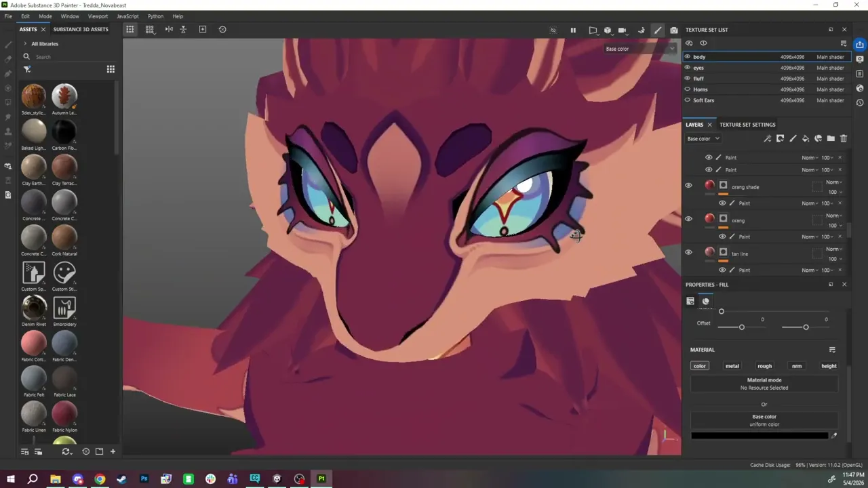Toggle visibility of the fluff texture set
This screenshot has height=488, width=868.
(688, 79)
